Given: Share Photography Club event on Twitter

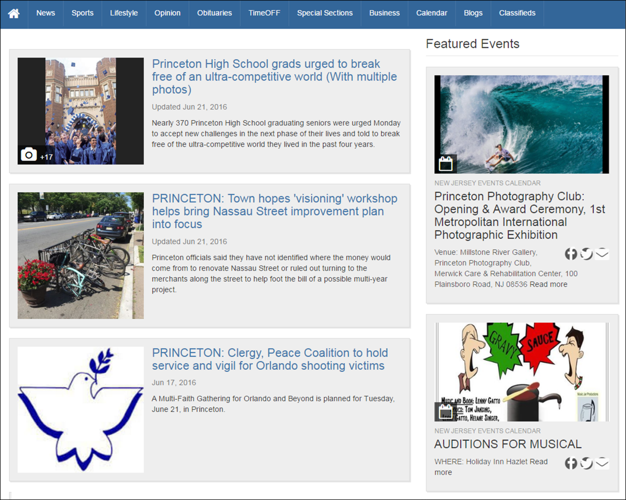Looking at the screenshot, I should pos(586,254).
